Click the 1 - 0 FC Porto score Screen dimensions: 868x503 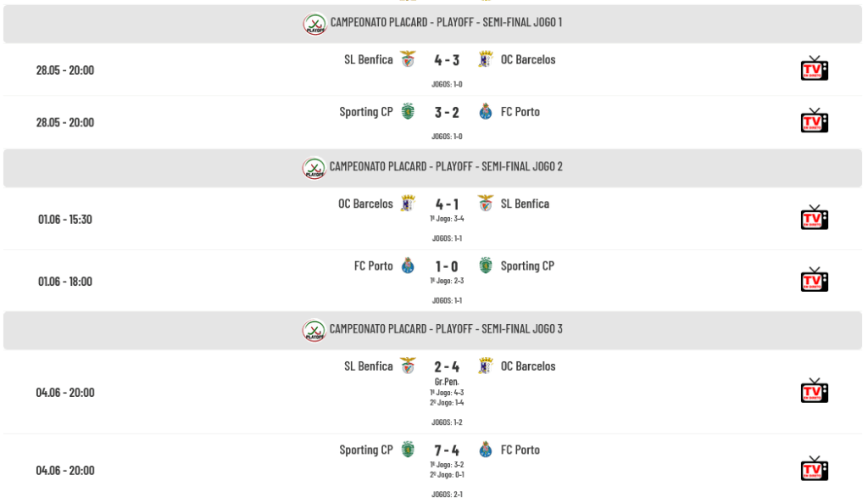click(447, 266)
